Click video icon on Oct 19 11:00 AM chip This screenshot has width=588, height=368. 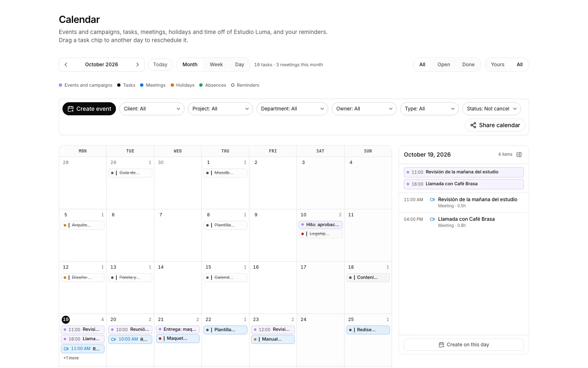point(66,349)
